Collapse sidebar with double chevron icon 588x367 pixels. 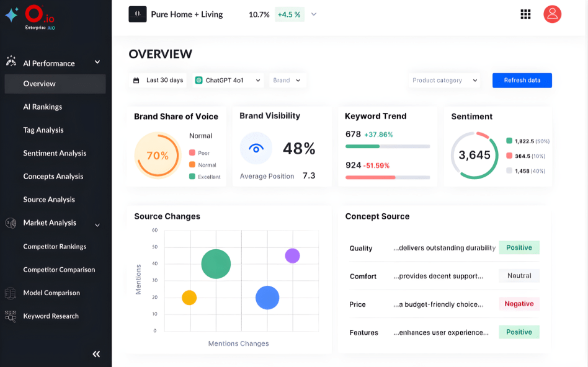[96, 354]
